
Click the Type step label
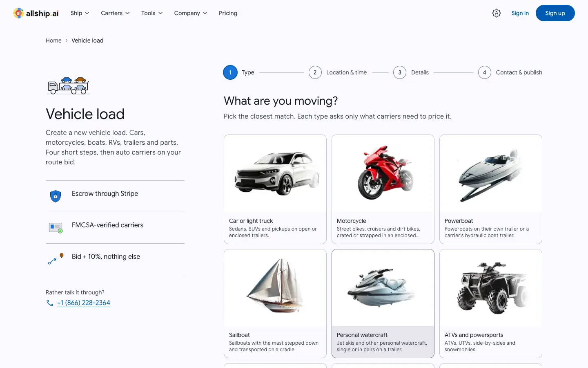[248, 72]
